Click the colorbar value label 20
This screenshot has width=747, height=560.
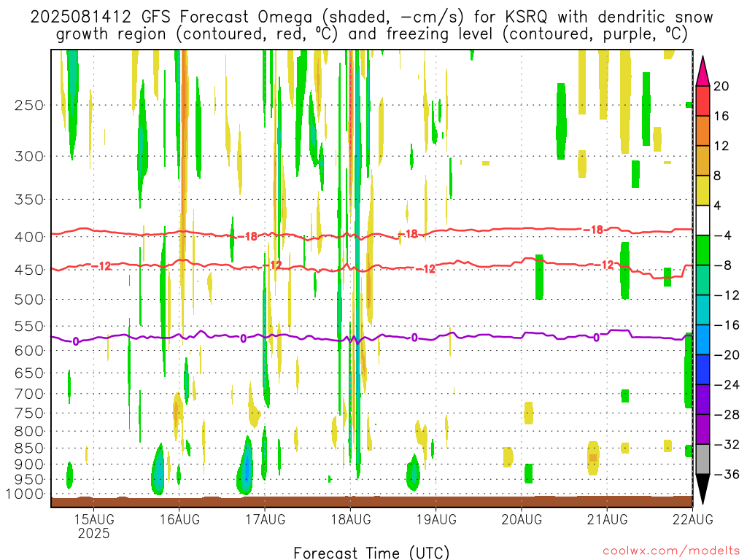721,86
